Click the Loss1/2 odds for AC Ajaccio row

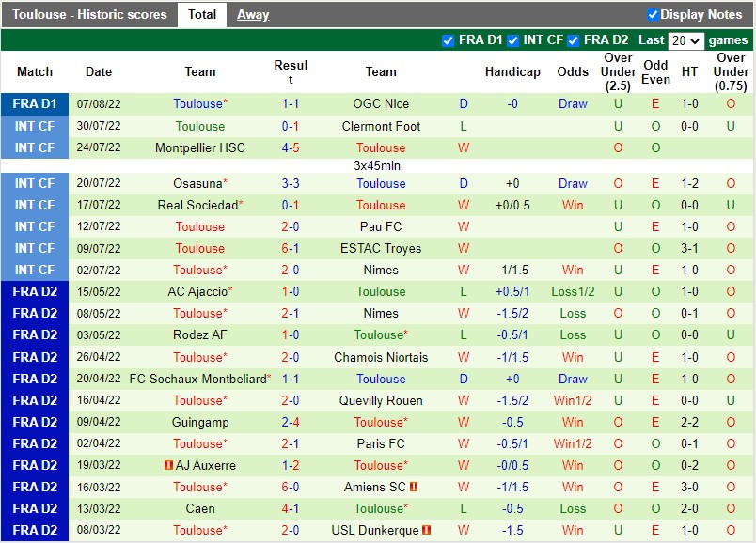tap(573, 292)
